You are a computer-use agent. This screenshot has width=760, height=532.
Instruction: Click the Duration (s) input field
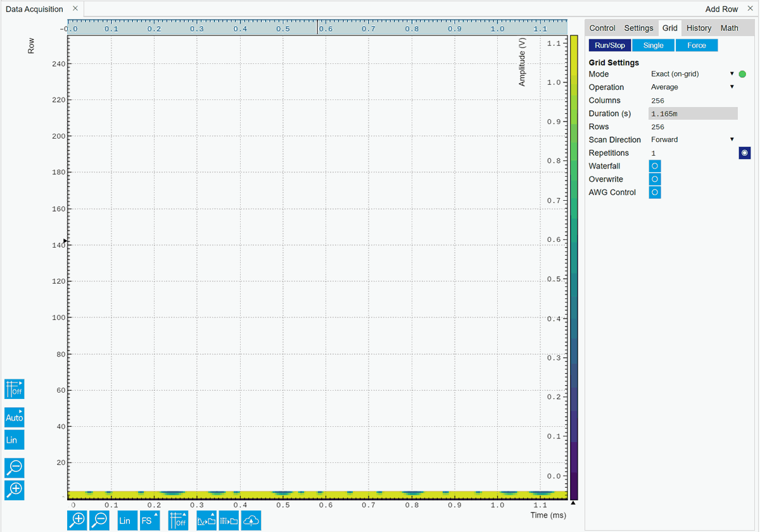pyautogui.click(x=693, y=114)
